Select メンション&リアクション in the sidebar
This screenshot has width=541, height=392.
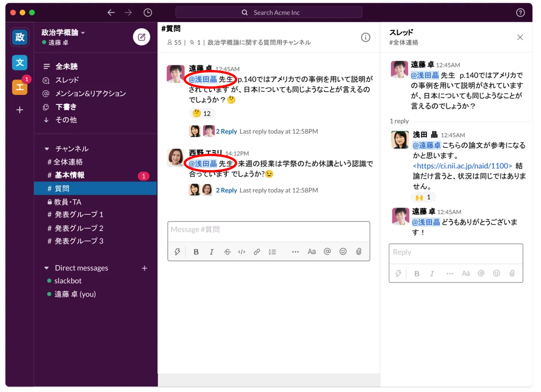(x=90, y=93)
